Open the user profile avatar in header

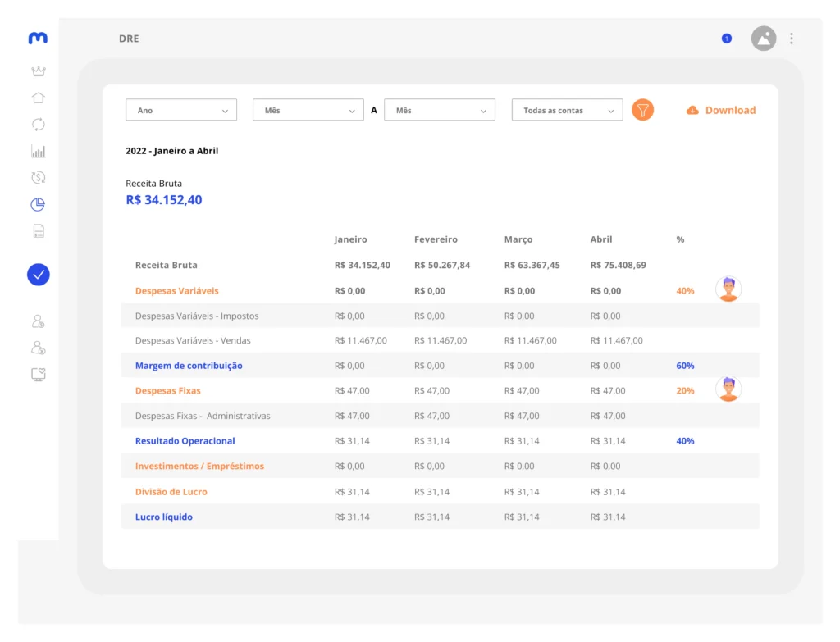[x=764, y=39]
